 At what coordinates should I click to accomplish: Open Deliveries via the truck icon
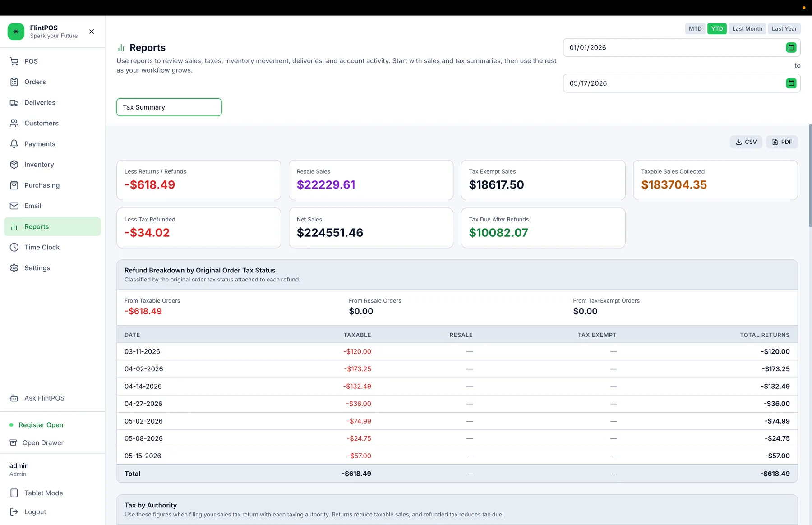click(x=14, y=103)
